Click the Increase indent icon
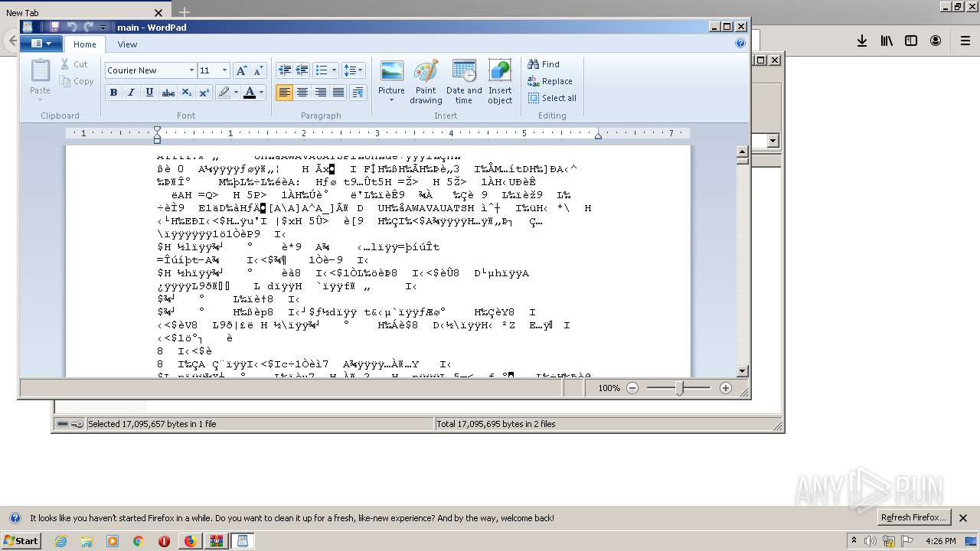The height and width of the screenshot is (551, 980). coord(302,70)
